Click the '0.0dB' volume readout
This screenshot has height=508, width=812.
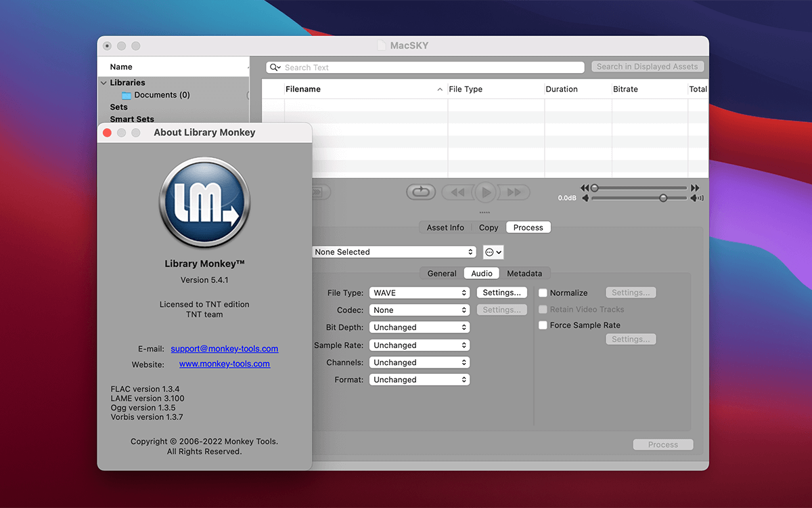click(567, 198)
